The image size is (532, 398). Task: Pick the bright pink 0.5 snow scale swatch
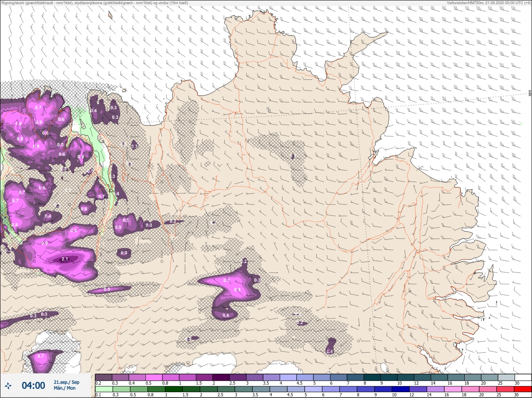tap(154, 377)
